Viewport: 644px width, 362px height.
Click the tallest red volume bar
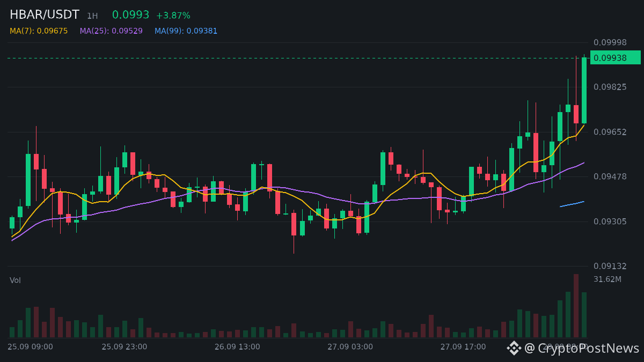[576, 306]
